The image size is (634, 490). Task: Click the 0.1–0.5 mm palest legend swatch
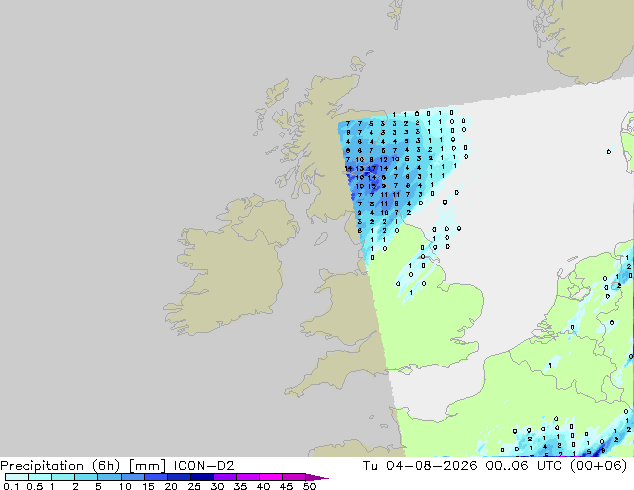pyautogui.click(x=17, y=477)
